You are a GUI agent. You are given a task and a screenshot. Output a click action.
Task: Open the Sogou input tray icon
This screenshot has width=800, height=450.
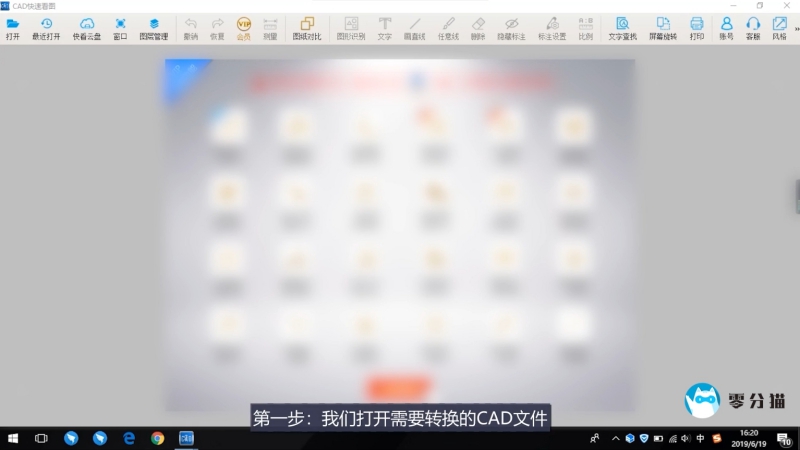coord(717,438)
